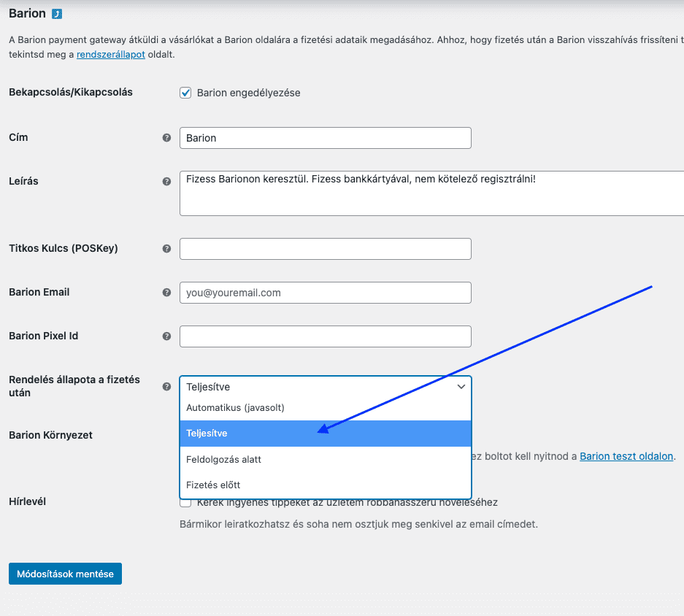Show help tooltip for Cím field
This screenshot has width=684, height=616.
166,138
